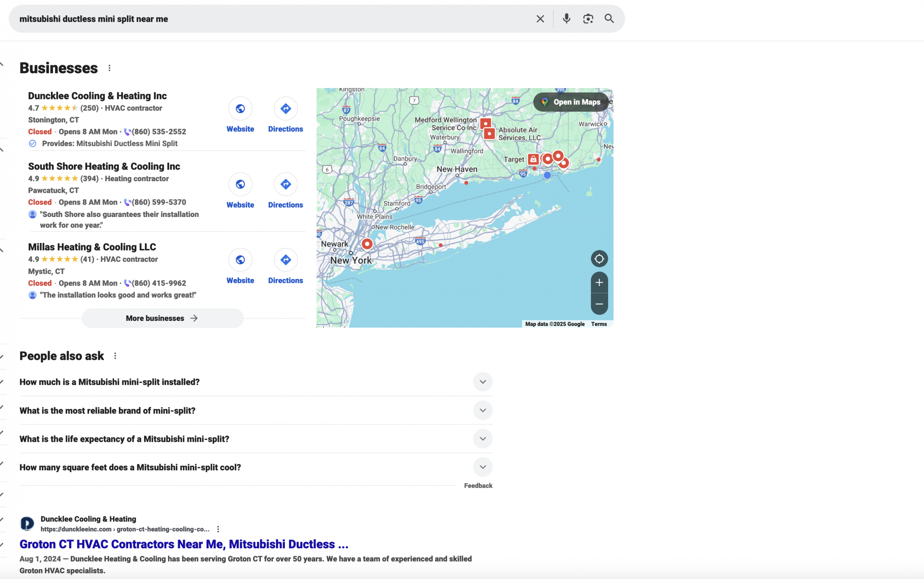Open People also ask options menu
This screenshot has height=579, width=924.
(x=115, y=356)
